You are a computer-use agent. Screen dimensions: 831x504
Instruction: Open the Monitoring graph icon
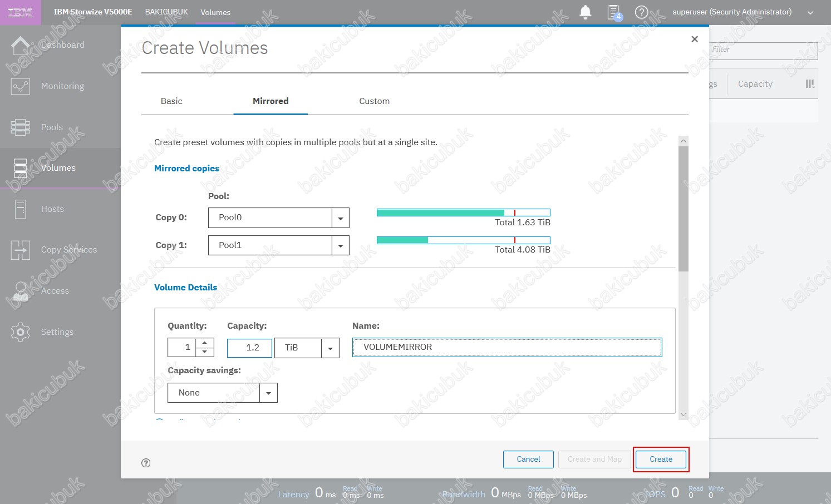(x=21, y=86)
